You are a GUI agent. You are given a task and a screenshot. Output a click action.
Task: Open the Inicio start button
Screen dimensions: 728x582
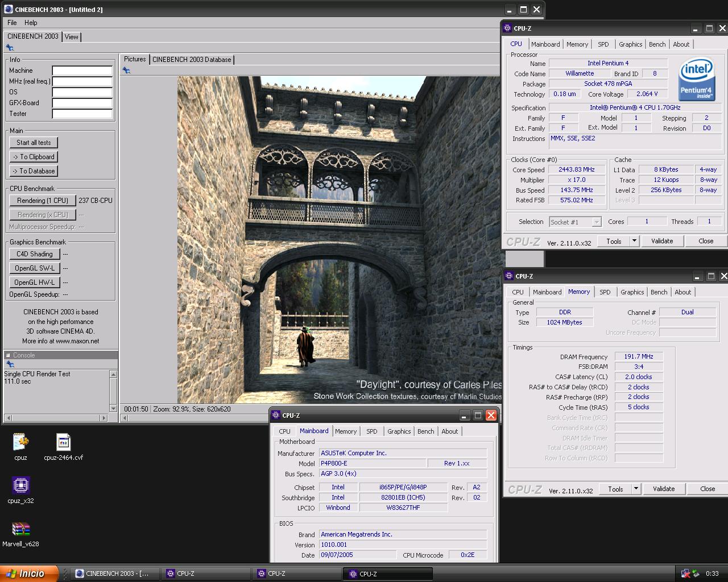(29, 573)
